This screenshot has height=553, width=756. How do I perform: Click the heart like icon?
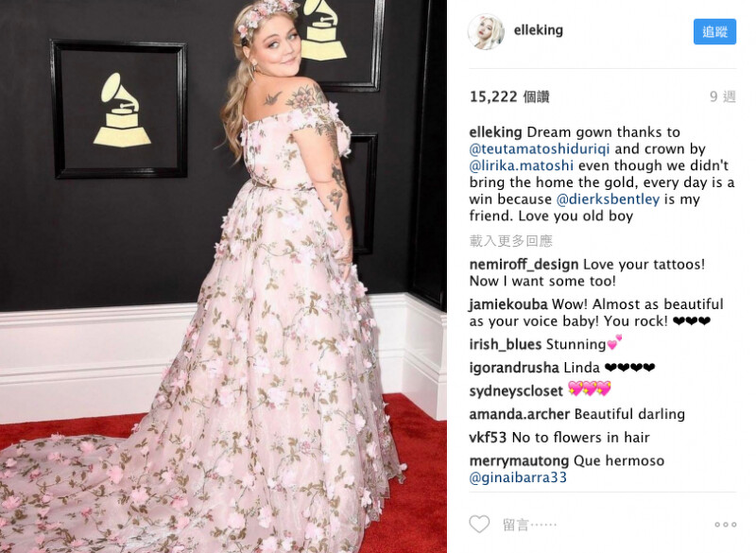[479, 524]
